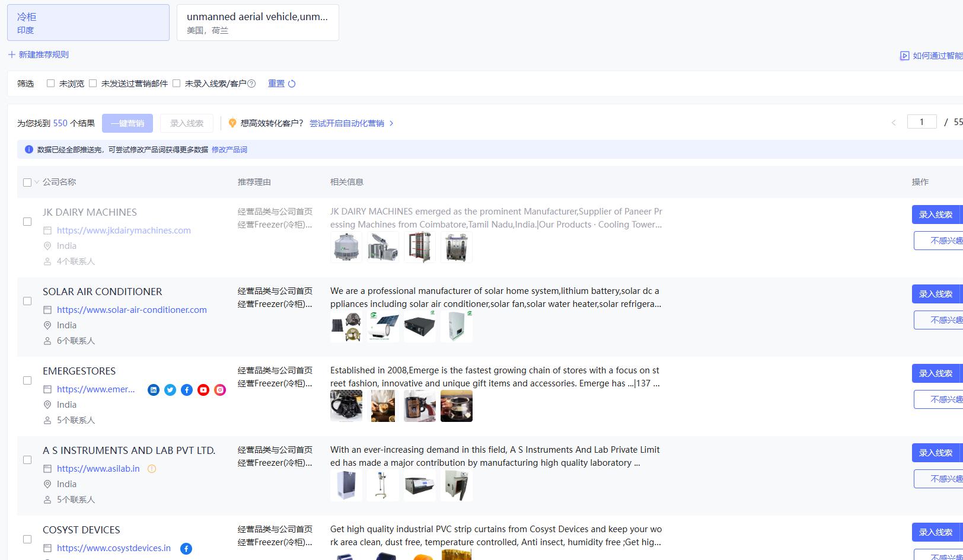Click 录入线索 button for SOLAR AIR CONDITIONER

pyautogui.click(x=936, y=294)
